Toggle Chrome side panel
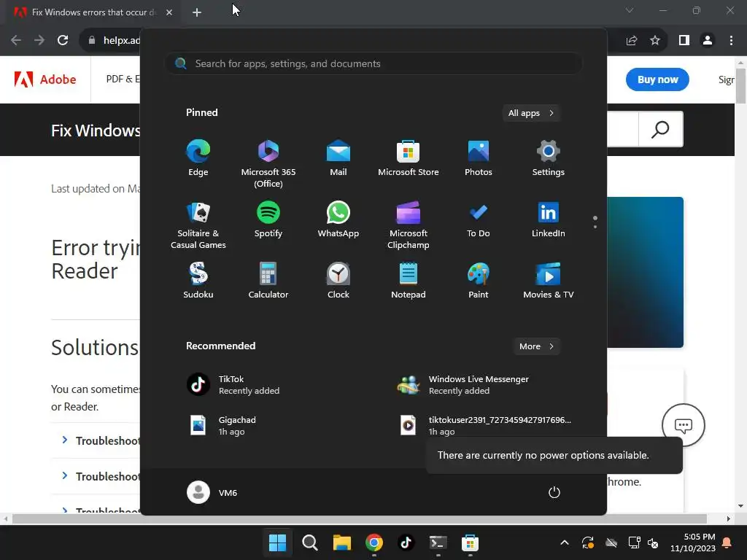747x560 pixels. 684,40
